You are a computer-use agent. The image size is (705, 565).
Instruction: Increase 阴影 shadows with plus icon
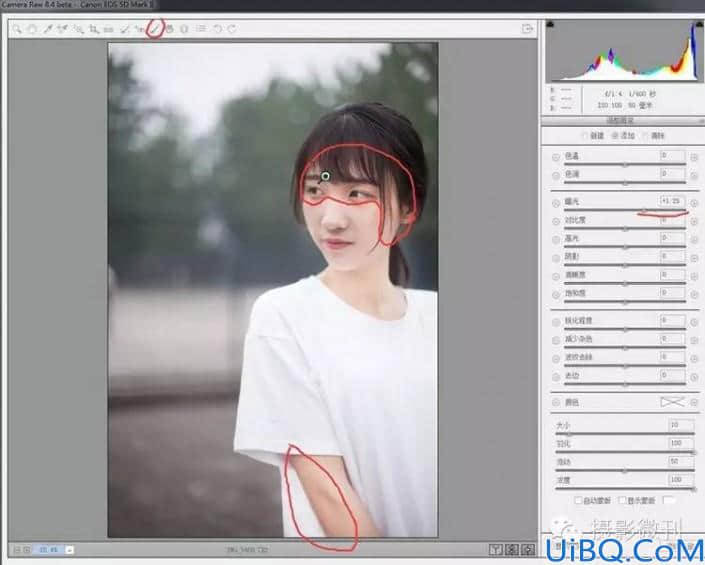tap(694, 258)
